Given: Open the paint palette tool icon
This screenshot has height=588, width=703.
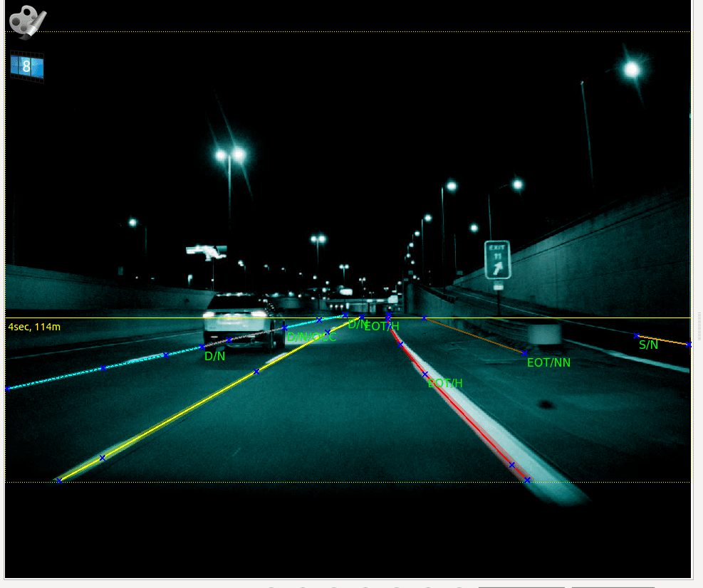Looking at the screenshot, I should click(28, 21).
